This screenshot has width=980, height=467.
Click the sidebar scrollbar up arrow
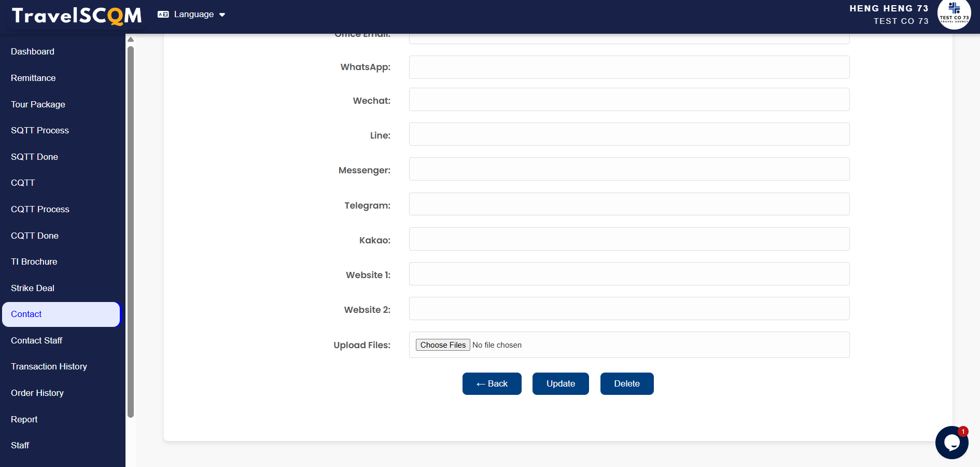pyautogui.click(x=131, y=39)
